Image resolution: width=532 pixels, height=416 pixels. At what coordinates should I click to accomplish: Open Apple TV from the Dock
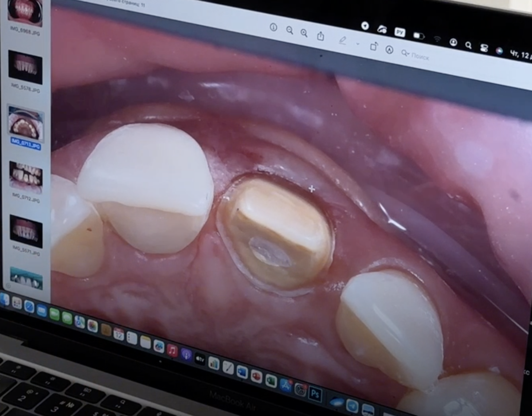tap(200, 359)
